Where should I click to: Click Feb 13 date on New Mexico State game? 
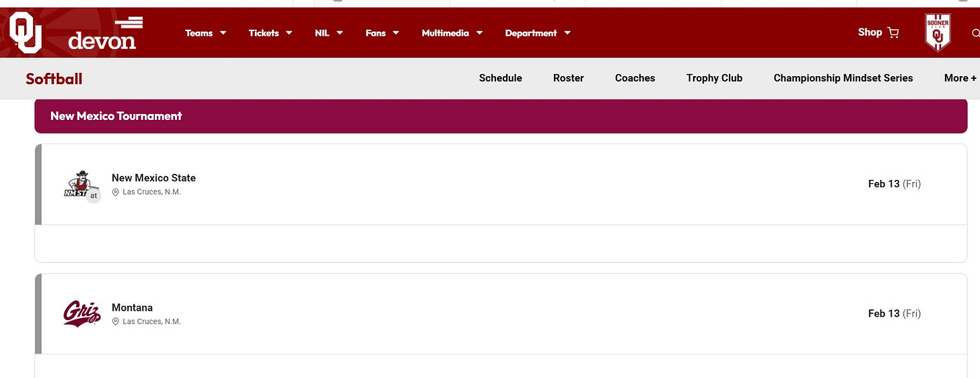pos(895,184)
